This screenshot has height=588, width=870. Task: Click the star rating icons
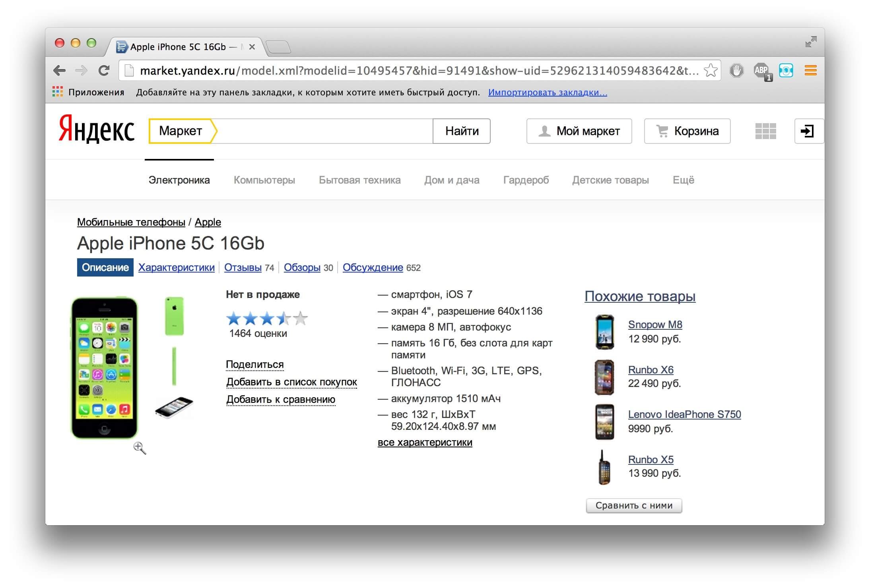[267, 318]
